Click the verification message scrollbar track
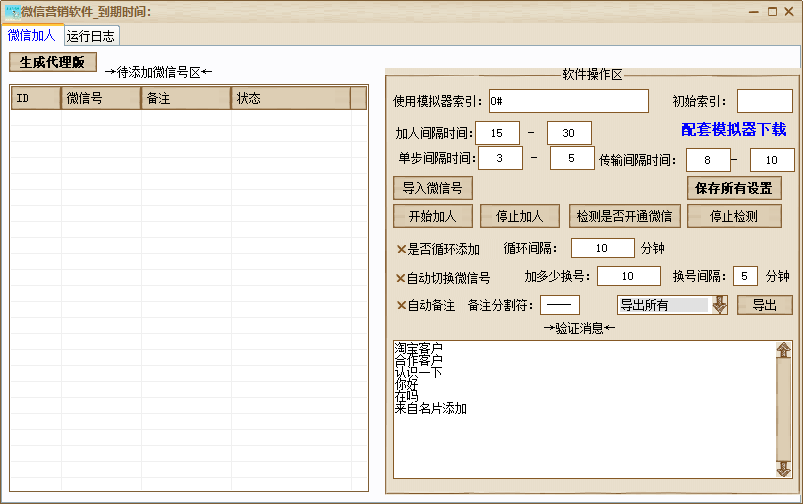Image resolution: width=803 pixels, height=504 pixels. [x=784, y=409]
